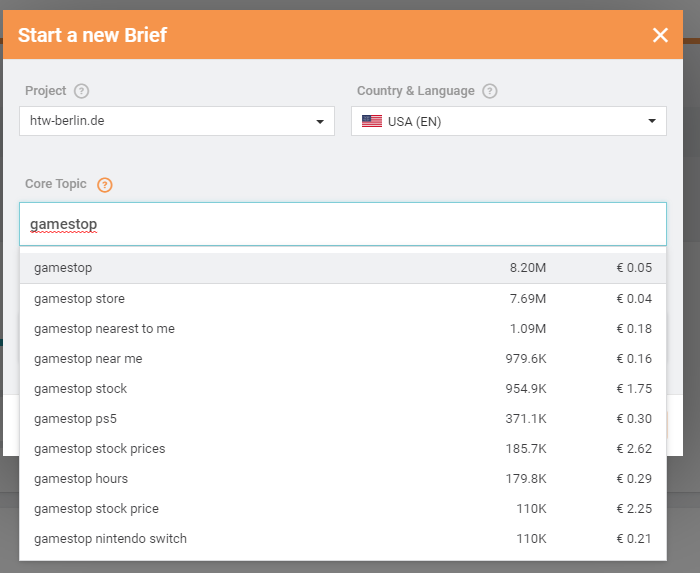The width and height of the screenshot is (700, 573).
Task: Click the 'Project' label text
Action: click(46, 91)
